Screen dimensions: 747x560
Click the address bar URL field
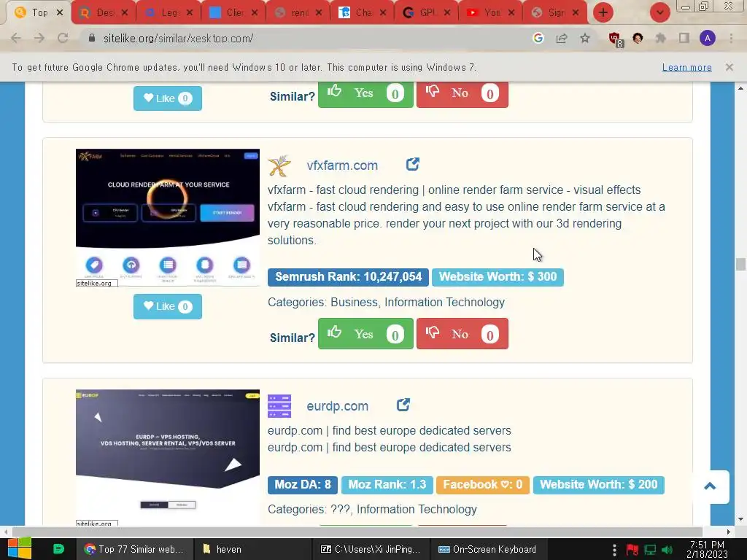pyautogui.click(x=305, y=39)
